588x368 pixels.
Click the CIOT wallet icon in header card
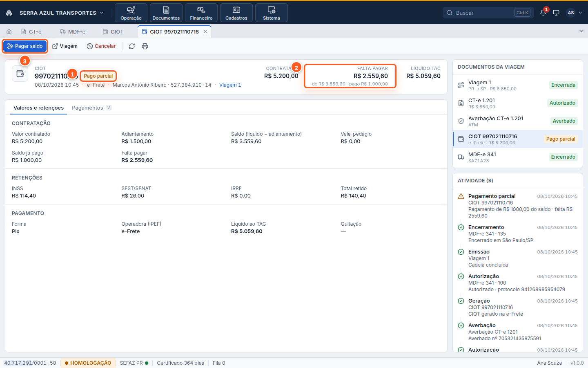tap(20, 74)
